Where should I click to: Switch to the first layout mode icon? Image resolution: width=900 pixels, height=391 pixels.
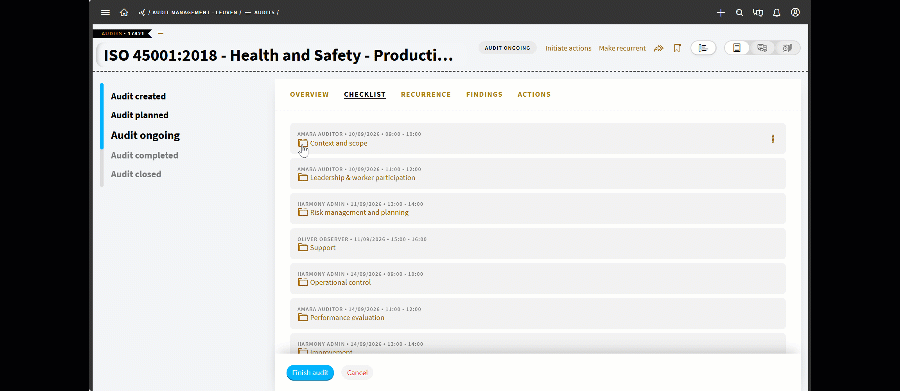tap(737, 48)
